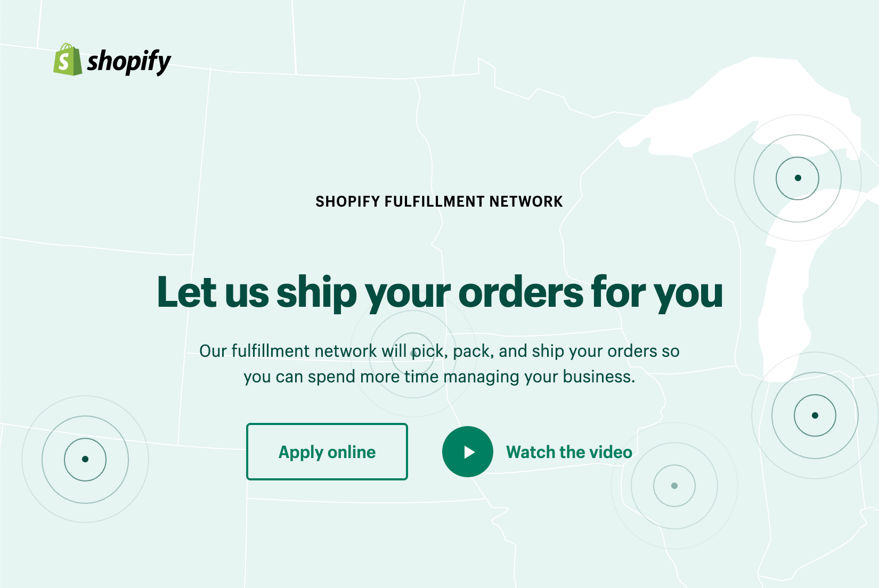
Task: Select the far-left fulfillment location marker
Action: [84, 459]
